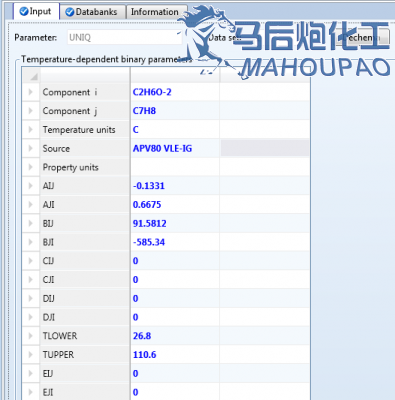Select AIJ value -0.1331
The image size is (395, 400).
(x=175, y=186)
